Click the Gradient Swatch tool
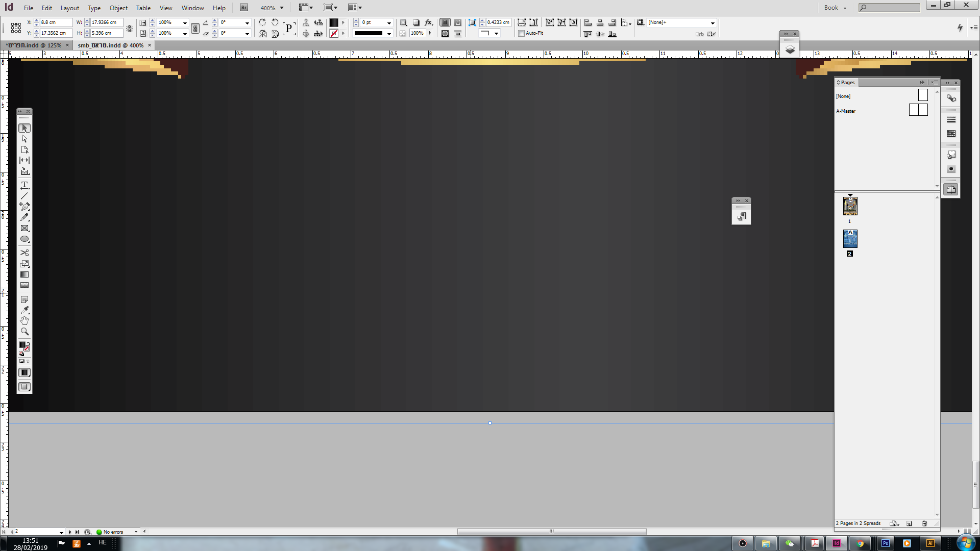Screen dimensions: 980x551 [x=24, y=275]
